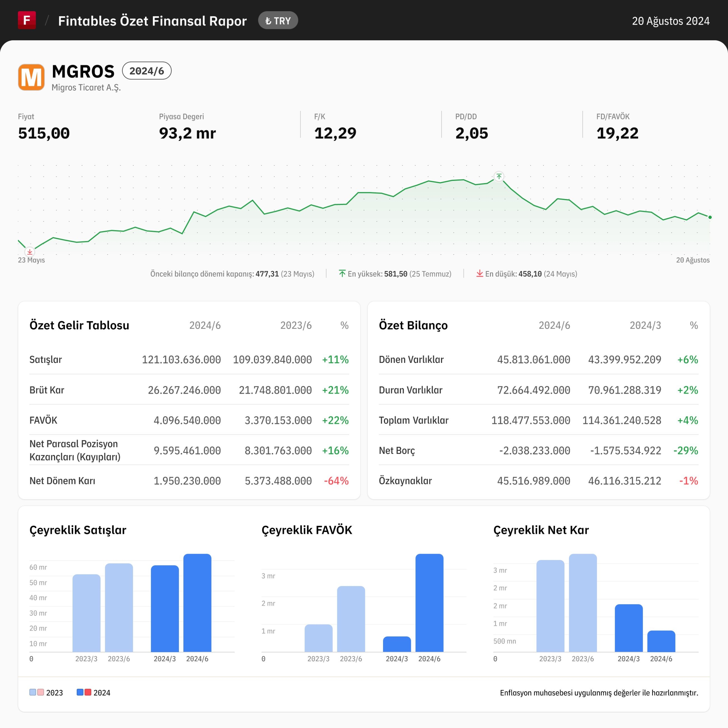This screenshot has height=728, width=728.
Task: Click the Net Borç -29% change
Action: click(686, 450)
